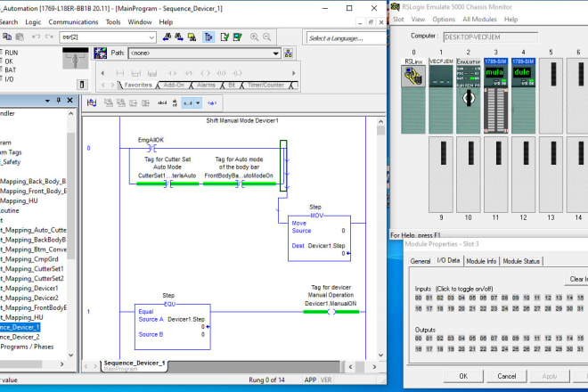This screenshot has height=392, width=588.
Task: Click the Find Previous binoculars icon
Action: coord(167,37)
